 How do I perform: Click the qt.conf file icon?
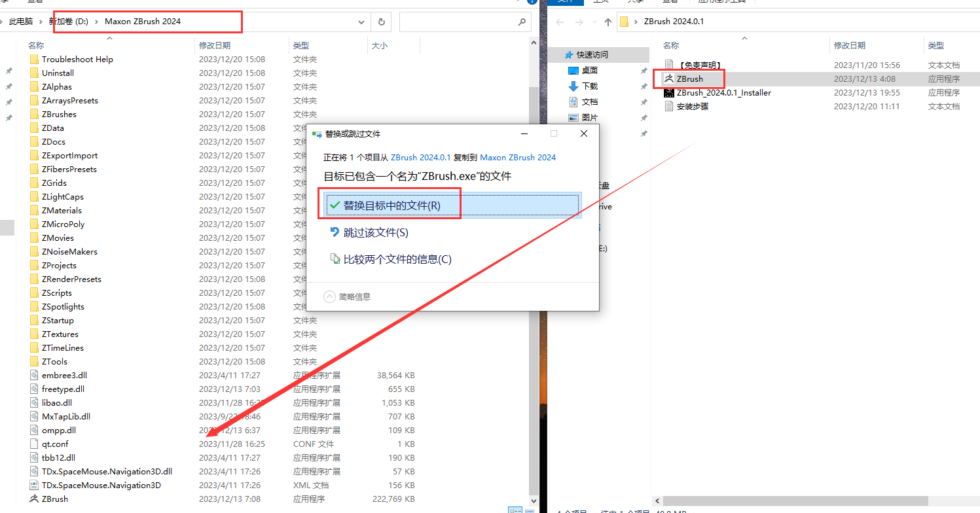coord(35,444)
